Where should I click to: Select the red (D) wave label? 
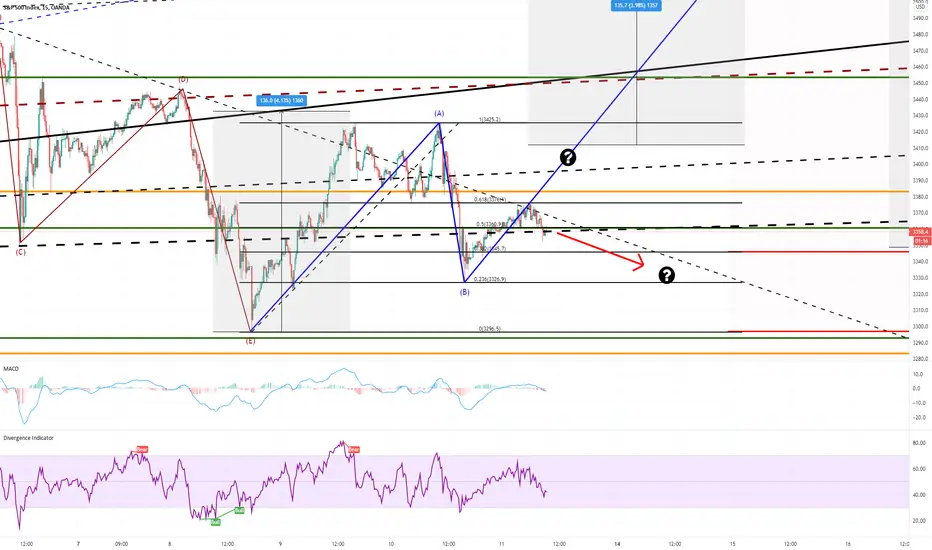(x=184, y=79)
